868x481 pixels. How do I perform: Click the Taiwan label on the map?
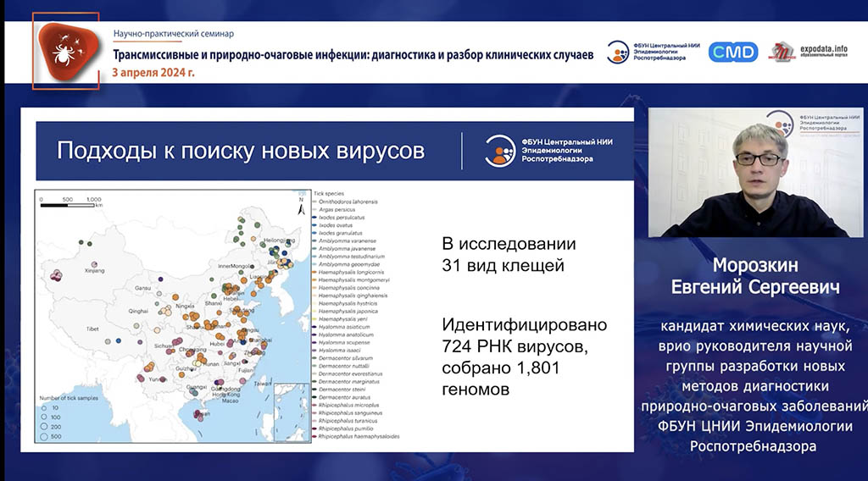(x=263, y=384)
